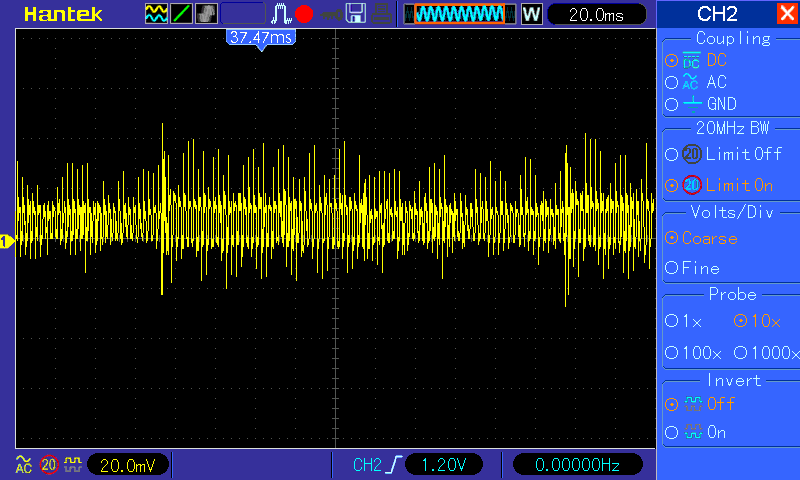The width and height of the screenshot is (800, 480).
Task: Click the 37.47ms trigger position marker
Action: [261, 39]
